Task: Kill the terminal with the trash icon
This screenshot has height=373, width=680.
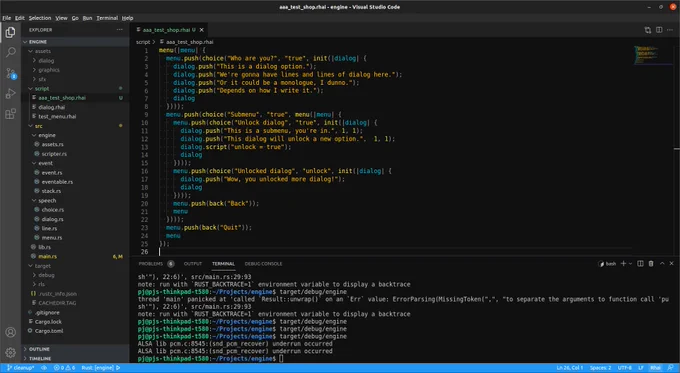Action: (651, 263)
